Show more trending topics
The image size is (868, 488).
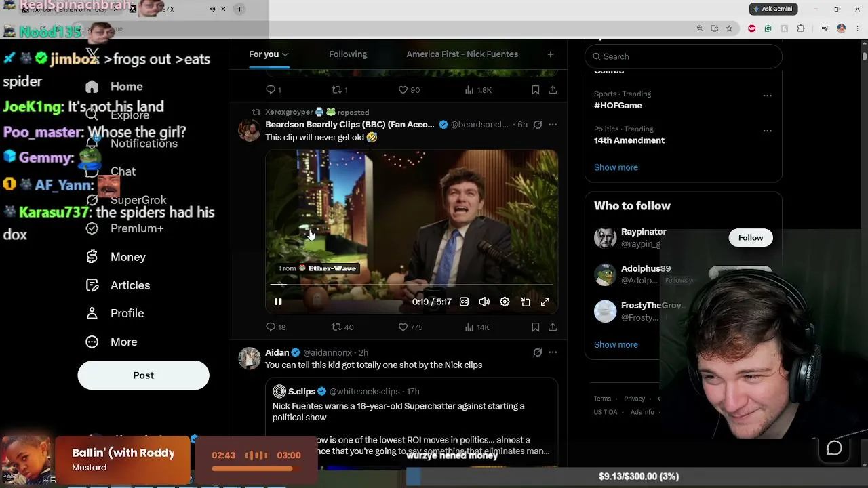[x=616, y=167]
